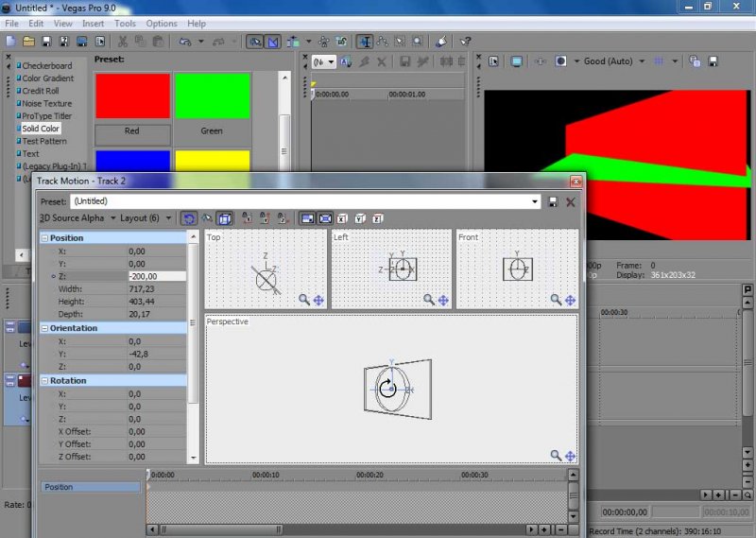This screenshot has width=756, height=538.
Task: Open the Insert menu
Action: click(x=94, y=23)
